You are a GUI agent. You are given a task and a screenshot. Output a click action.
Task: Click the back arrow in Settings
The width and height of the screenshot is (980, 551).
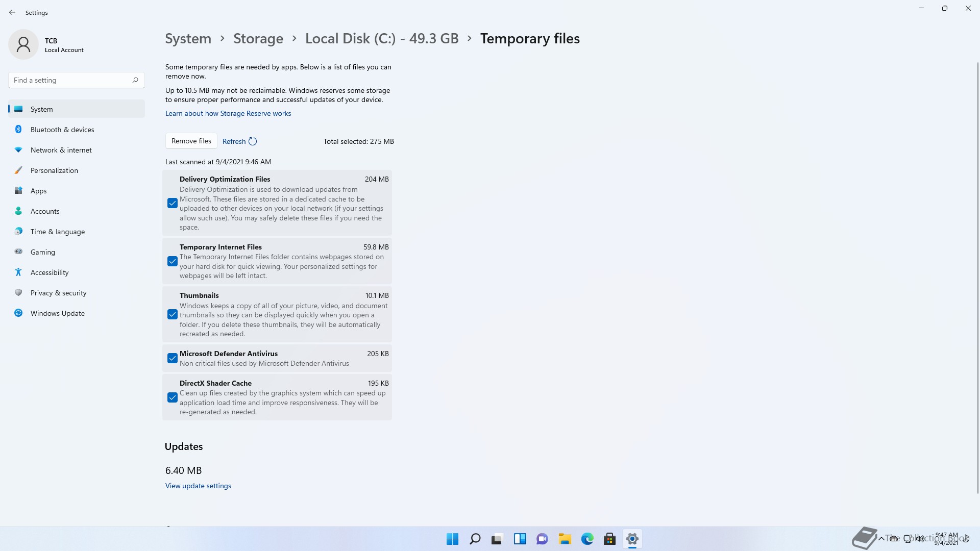click(x=12, y=12)
